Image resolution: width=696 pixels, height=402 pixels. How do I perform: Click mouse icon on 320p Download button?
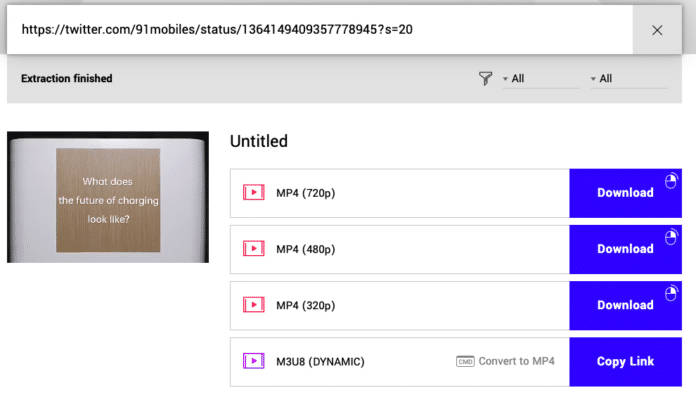(671, 293)
